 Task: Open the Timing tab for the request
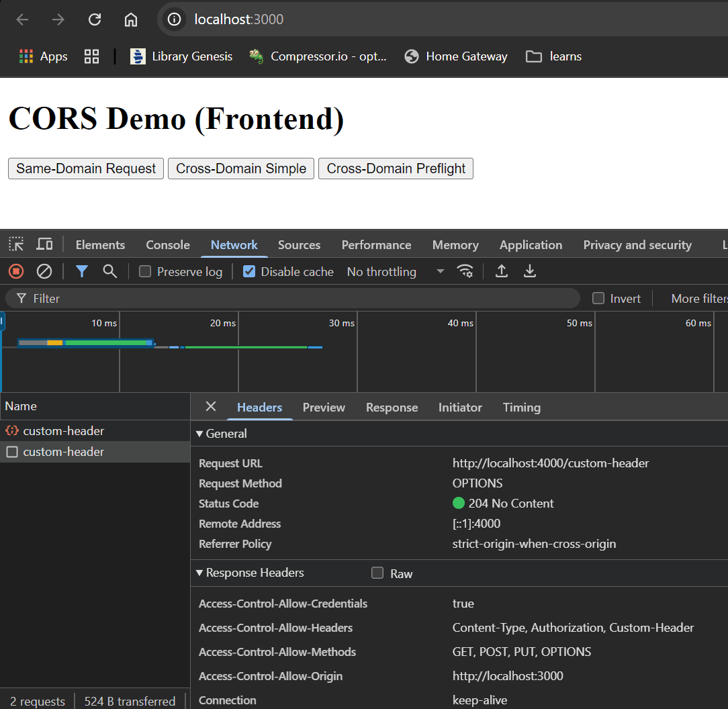521,407
